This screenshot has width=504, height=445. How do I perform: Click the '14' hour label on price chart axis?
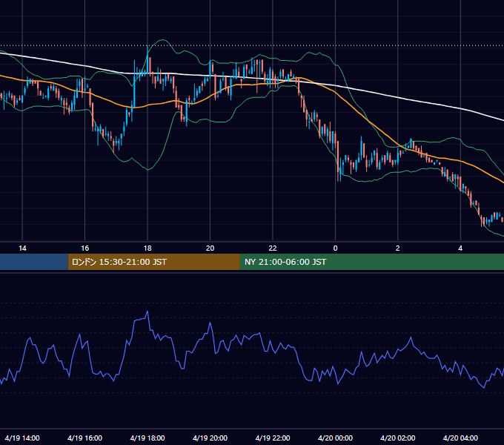point(22,248)
